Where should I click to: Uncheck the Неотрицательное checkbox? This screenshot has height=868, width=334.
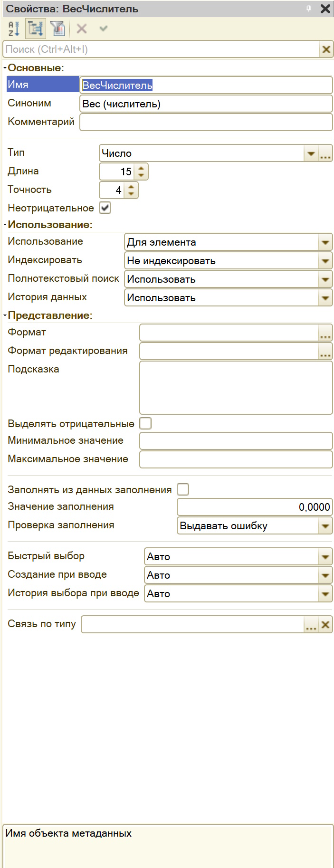coord(105,208)
